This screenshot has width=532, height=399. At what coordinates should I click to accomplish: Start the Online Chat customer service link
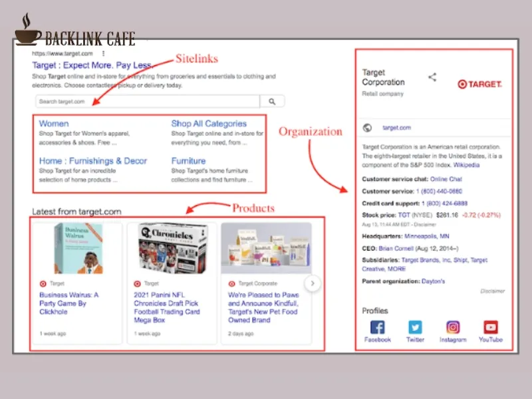(446, 178)
